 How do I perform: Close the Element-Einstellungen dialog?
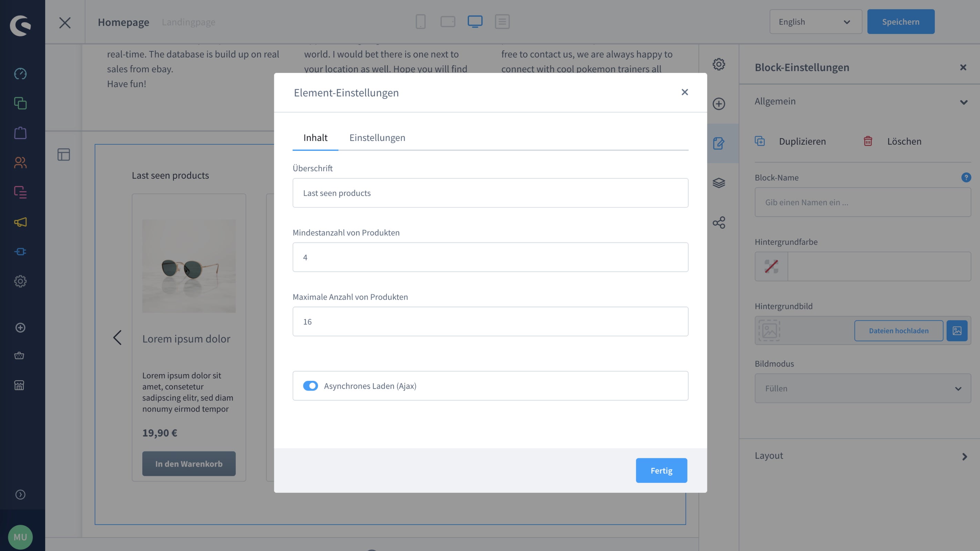click(684, 92)
